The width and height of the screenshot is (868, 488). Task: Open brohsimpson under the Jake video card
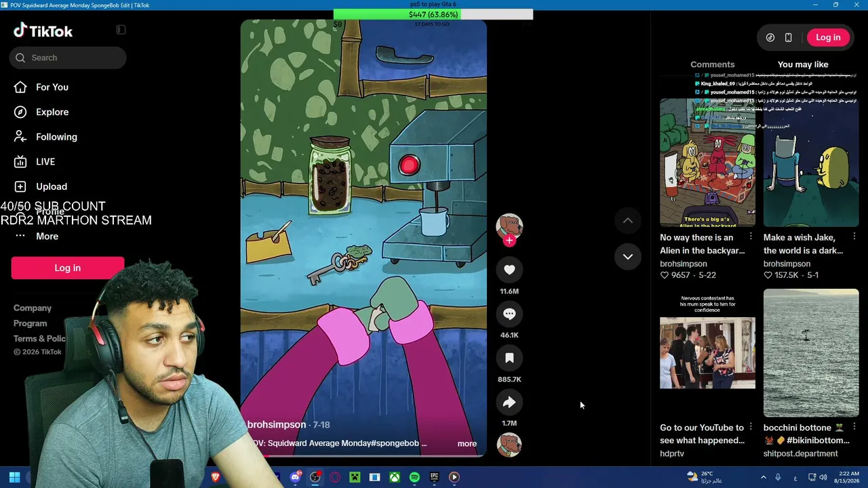tap(787, 264)
